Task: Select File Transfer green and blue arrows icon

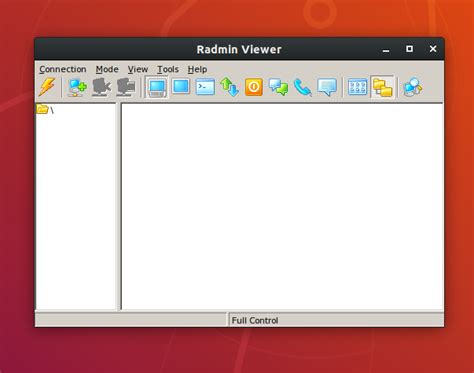Action: click(230, 87)
